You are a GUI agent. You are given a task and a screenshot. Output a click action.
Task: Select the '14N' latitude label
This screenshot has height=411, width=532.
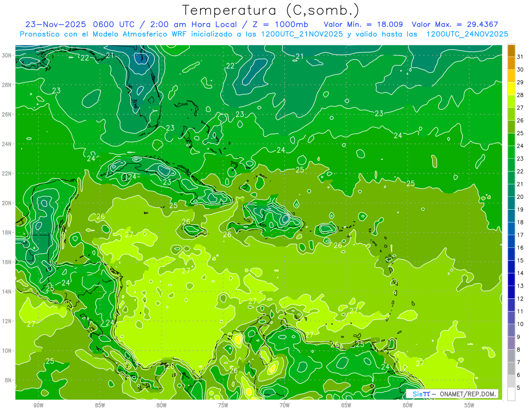coord(7,291)
